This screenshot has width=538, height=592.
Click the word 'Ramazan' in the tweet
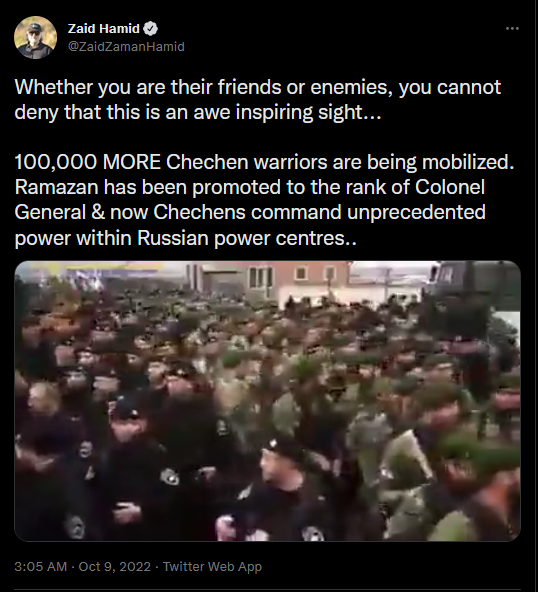56,187
